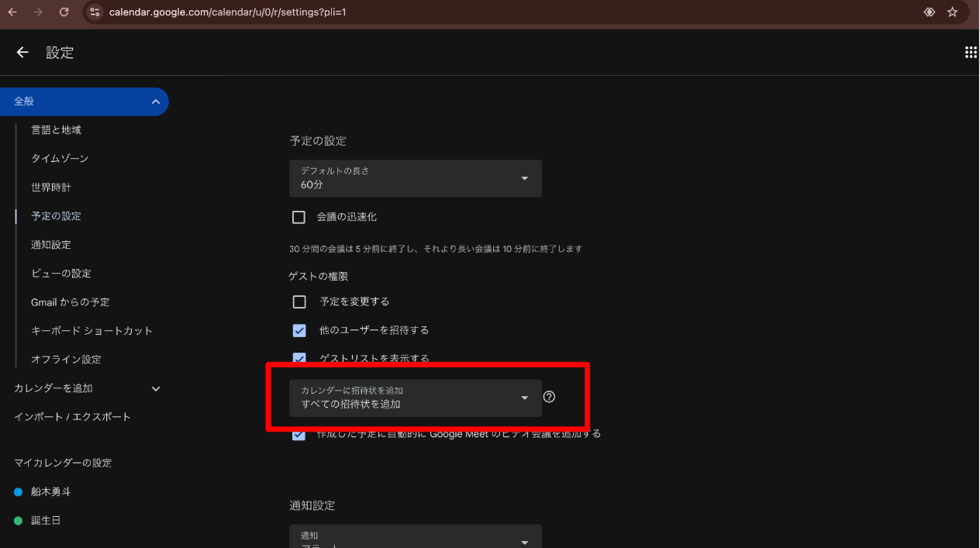Open Gmail からの予定 settings
The height and width of the screenshot is (548, 980).
pos(70,302)
